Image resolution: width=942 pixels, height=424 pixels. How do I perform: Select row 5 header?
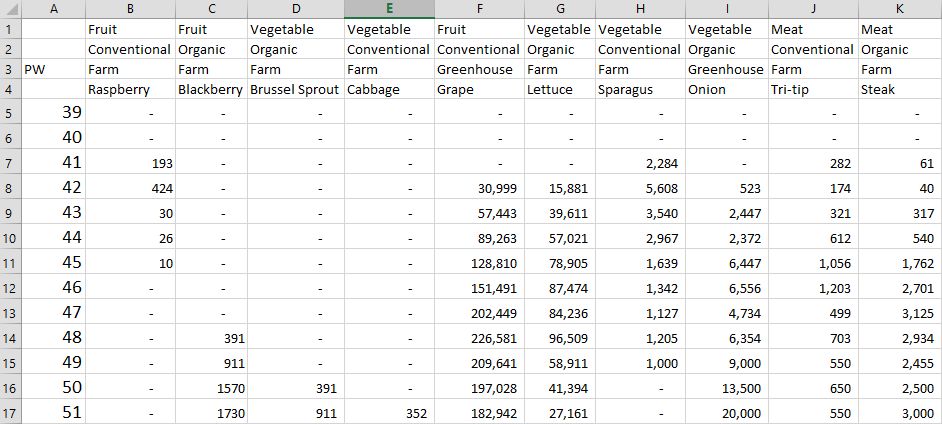point(11,112)
